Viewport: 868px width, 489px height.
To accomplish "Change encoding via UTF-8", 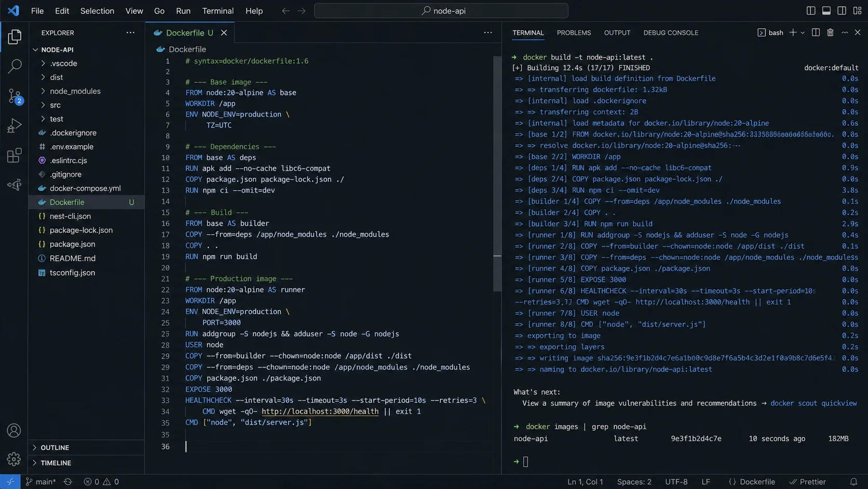I will click(x=676, y=482).
